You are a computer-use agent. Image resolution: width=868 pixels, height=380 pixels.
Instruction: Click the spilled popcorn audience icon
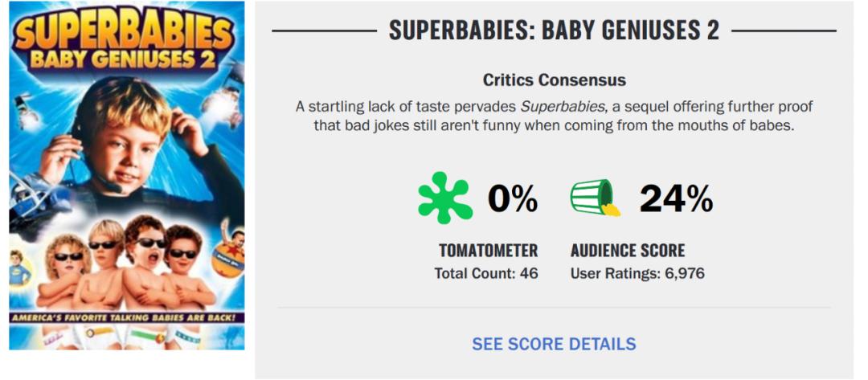click(x=596, y=198)
